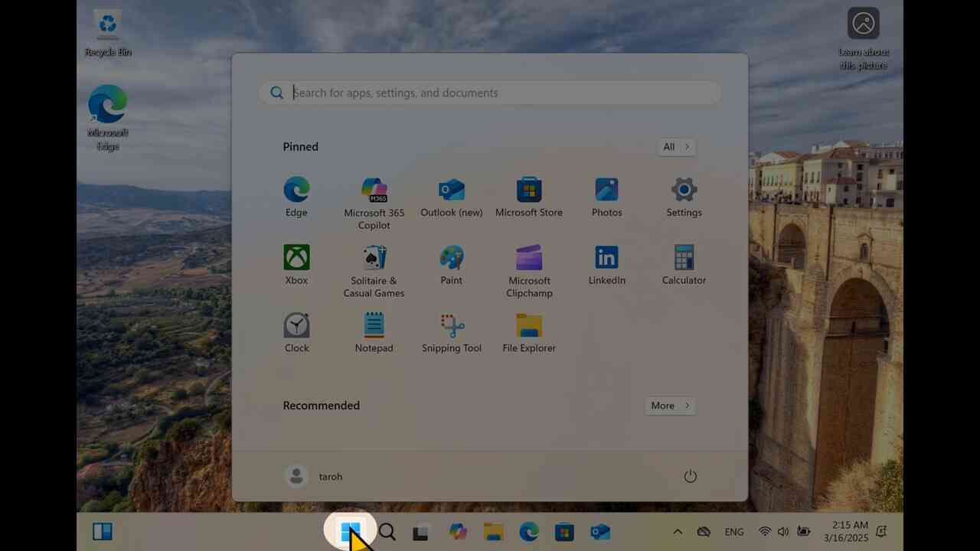Click the power button in Start menu

coord(690,476)
